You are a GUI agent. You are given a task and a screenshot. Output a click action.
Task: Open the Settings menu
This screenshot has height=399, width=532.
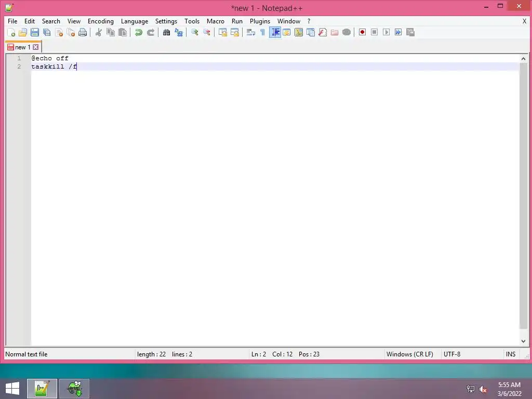(166, 21)
